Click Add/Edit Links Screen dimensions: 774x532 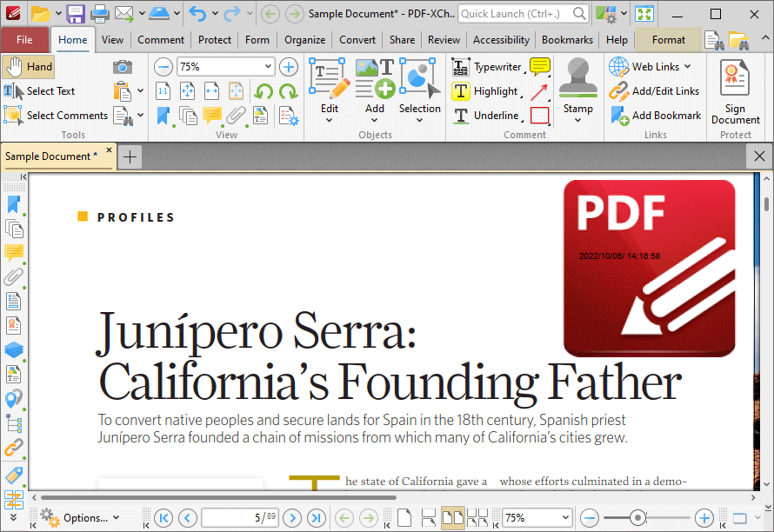pos(654,91)
